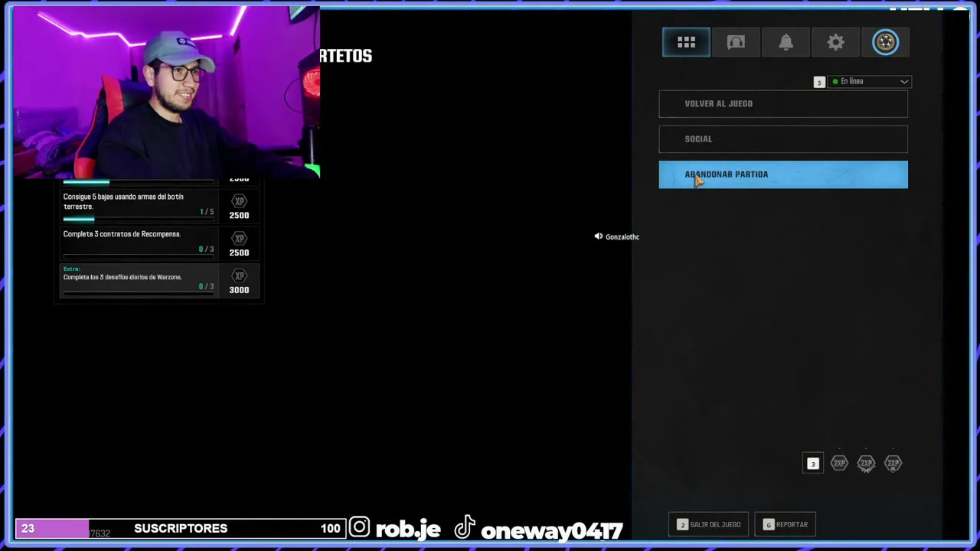Screen dimensions: 980x551
Task: Expand the En línea status dropdown
Action: pyautogui.click(x=869, y=81)
